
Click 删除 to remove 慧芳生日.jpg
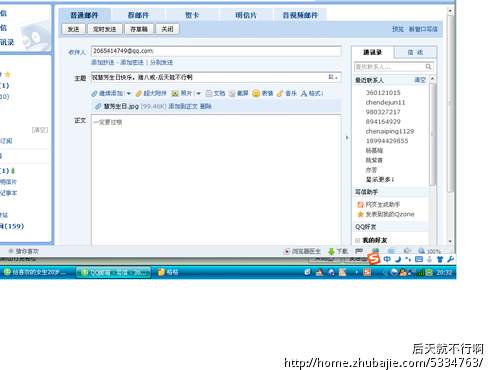click(x=206, y=106)
